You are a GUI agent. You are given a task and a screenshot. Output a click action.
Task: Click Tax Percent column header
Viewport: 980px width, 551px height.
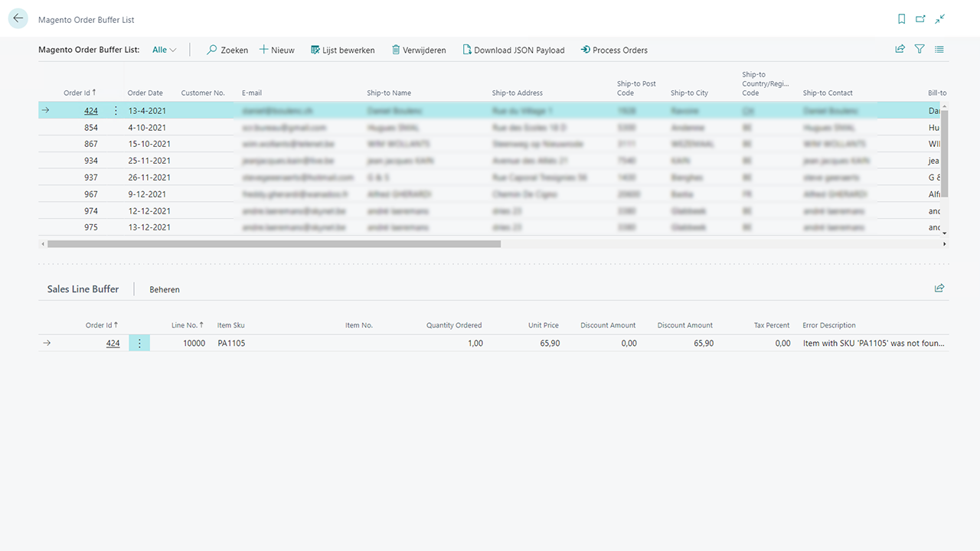[772, 325]
